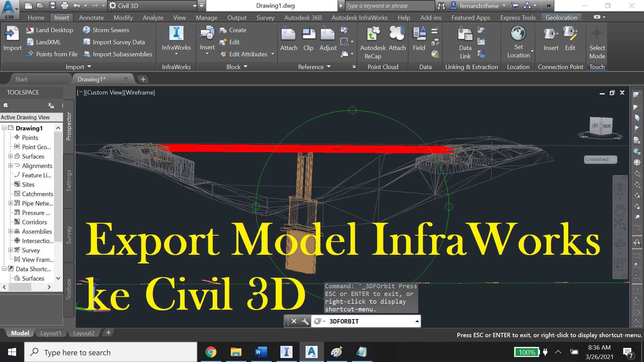
Task: Click Import Subassemblies button
Action: [x=117, y=54]
